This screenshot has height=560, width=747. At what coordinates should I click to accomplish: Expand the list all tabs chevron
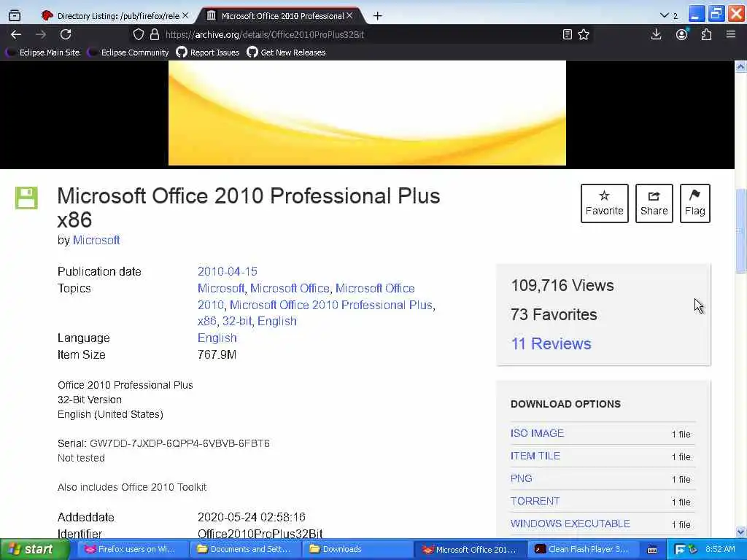pyautogui.click(x=665, y=16)
